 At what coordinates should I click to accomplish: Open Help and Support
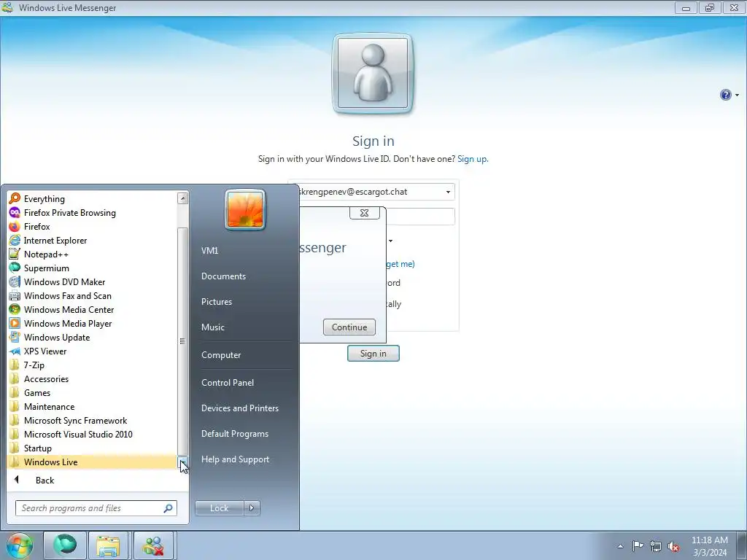click(x=236, y=459)
